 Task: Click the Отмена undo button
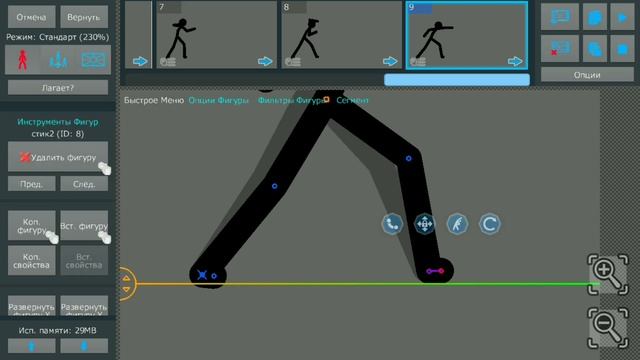[31, 17]
